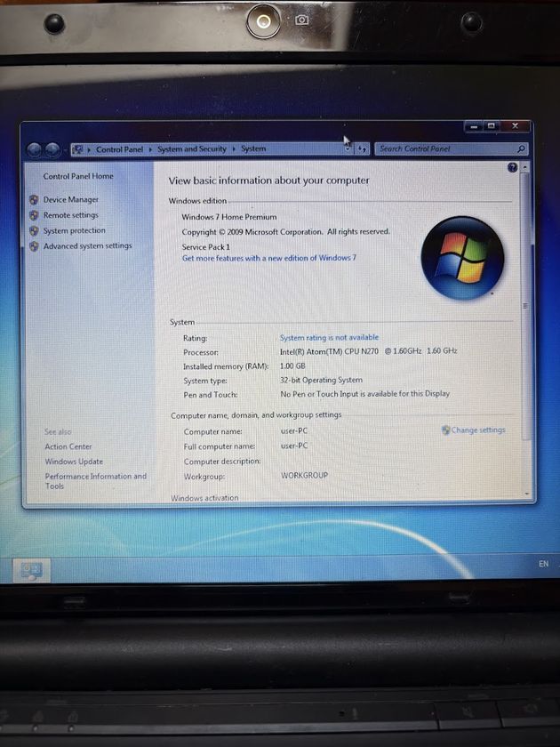Select System and Security in breadcrumb path
The height and width of the screenshot is (747, 560).
(x=192, y=149)
